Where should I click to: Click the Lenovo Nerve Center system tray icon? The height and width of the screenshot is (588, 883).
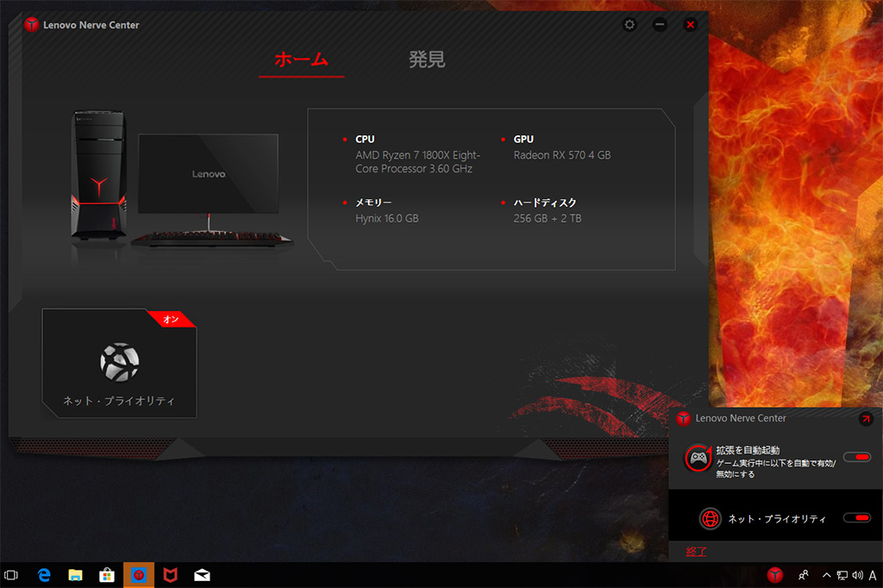775,574
